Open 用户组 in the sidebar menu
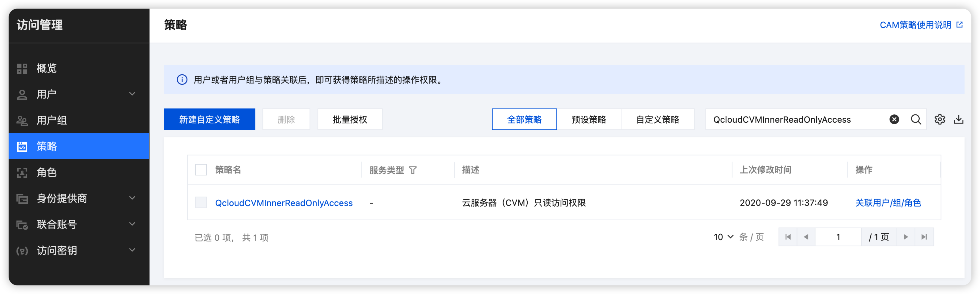Viewport: 980px width, 294px height. 79,121
